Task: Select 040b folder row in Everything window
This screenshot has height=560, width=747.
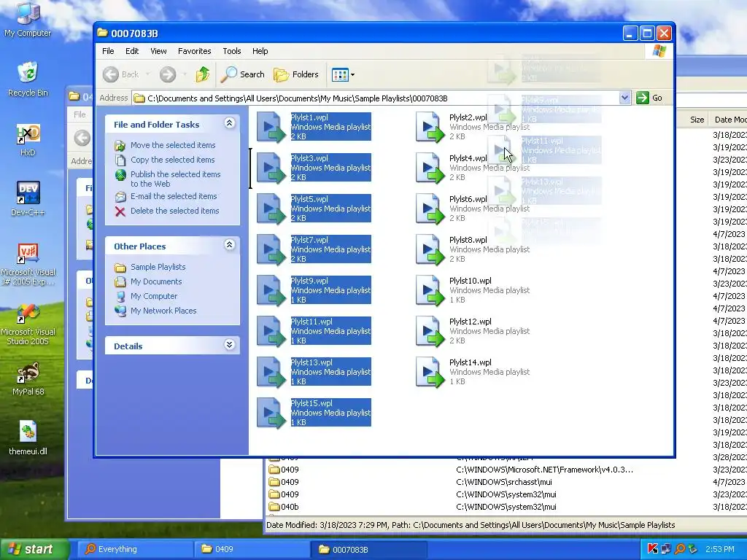Action: [505, 507]
